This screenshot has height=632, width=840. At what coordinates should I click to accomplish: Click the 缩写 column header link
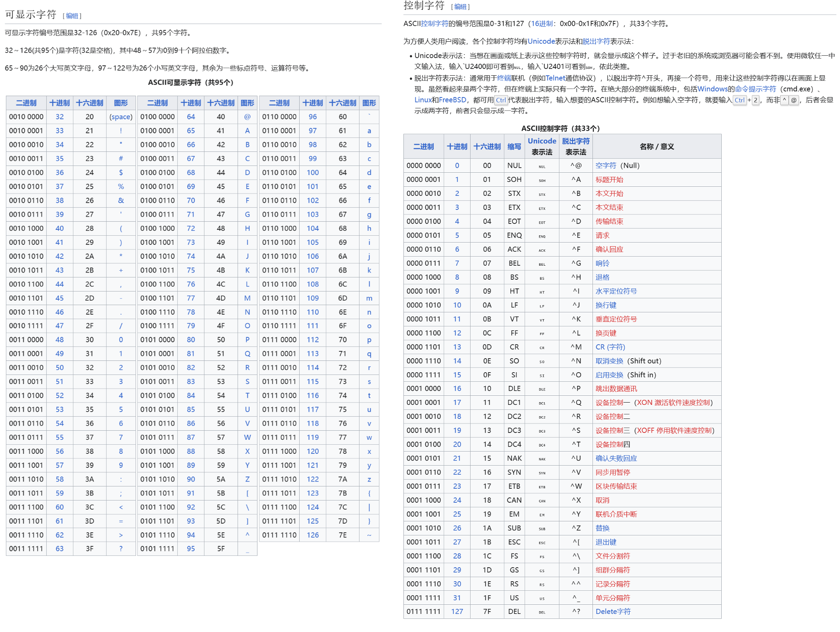coord(514,146)
